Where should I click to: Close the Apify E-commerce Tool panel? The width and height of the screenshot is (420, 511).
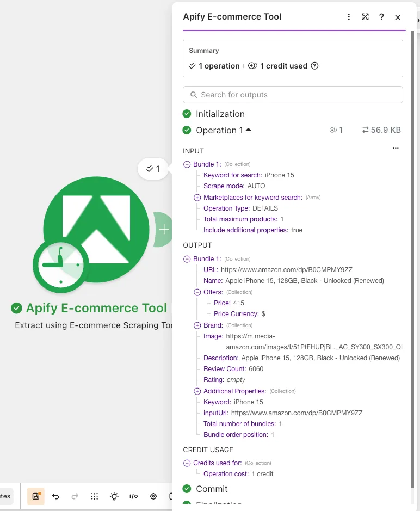click(x=398, y=17)
